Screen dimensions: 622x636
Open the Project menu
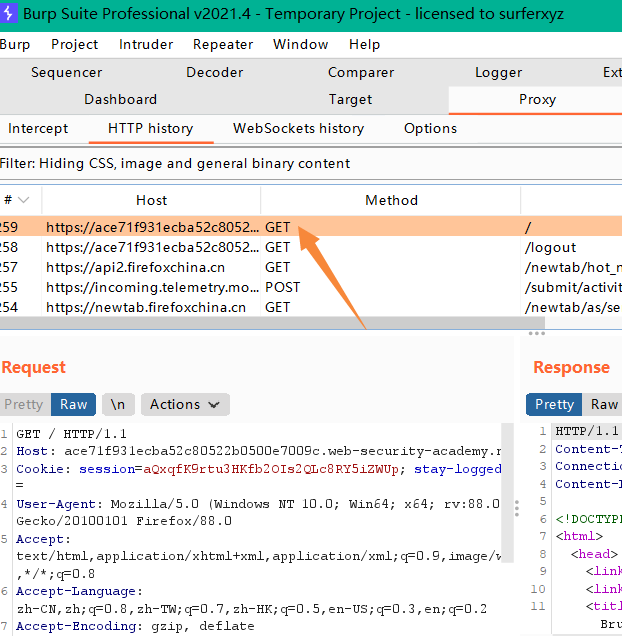(x=75, y=44)
